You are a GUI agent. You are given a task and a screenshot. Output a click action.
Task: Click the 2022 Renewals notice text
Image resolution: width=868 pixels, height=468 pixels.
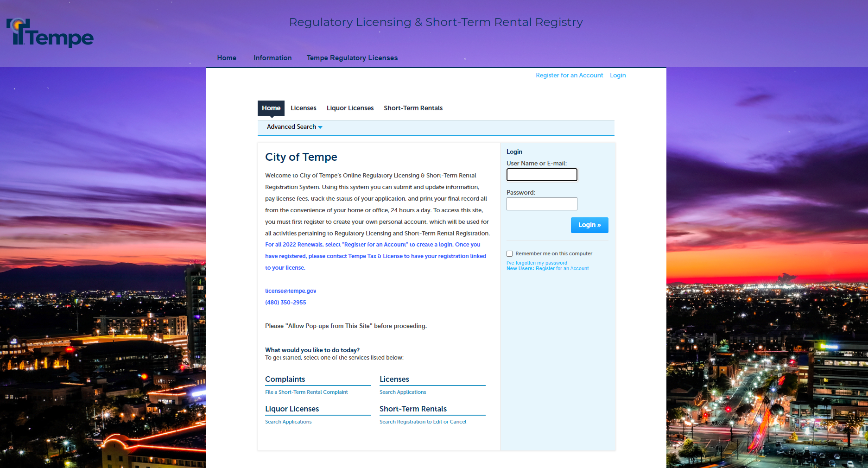376,256
